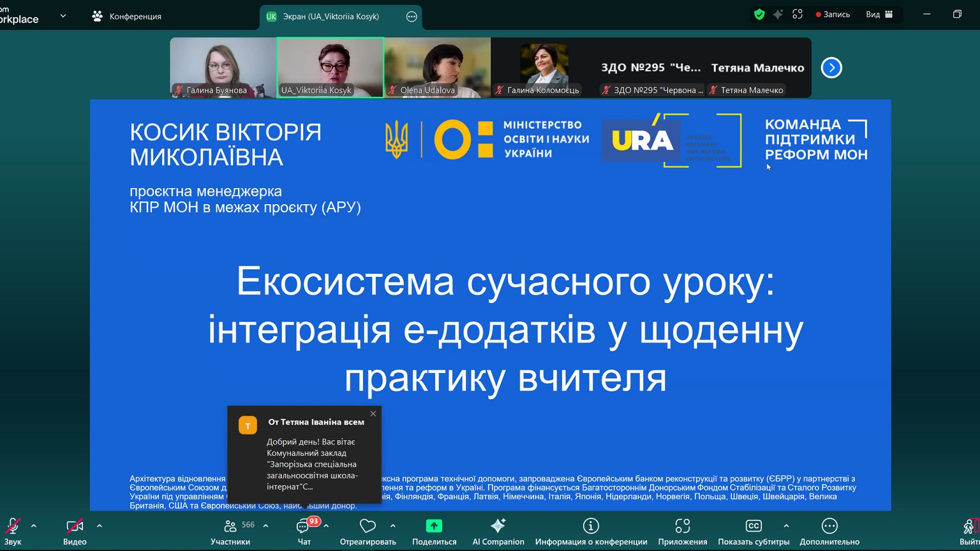Open the Вид view layout menu

coord(879,15)
